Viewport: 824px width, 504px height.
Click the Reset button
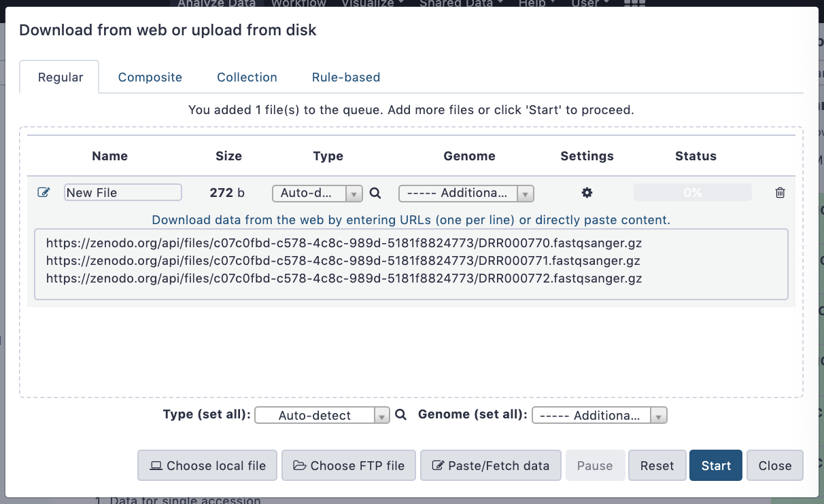(x=657, y=465)
